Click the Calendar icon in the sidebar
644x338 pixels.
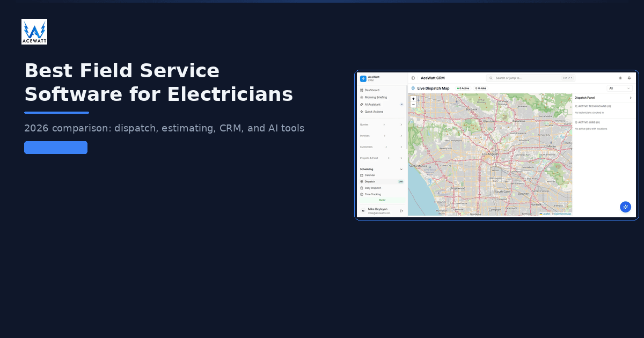[x=362, y=175]
